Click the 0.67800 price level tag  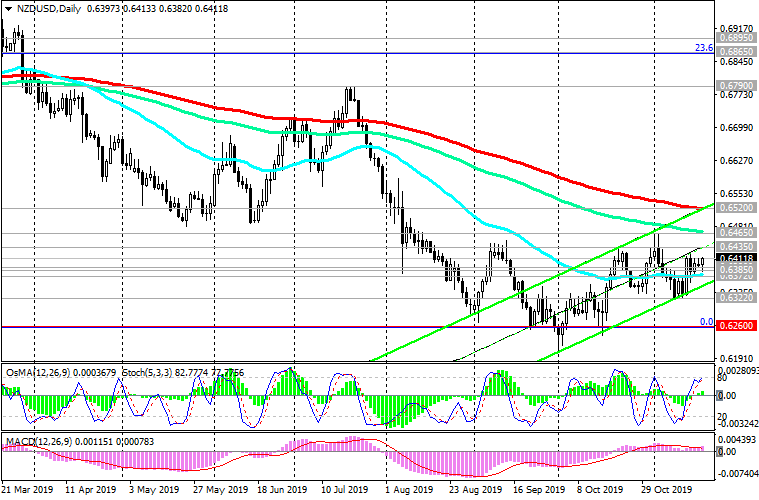tap(734, 85)
